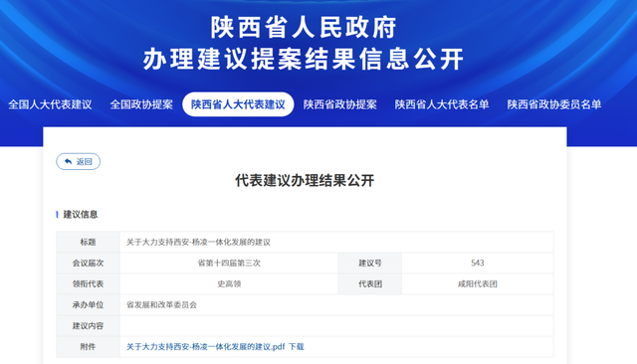Click the value 咸阳代表团

click(478, 284)
